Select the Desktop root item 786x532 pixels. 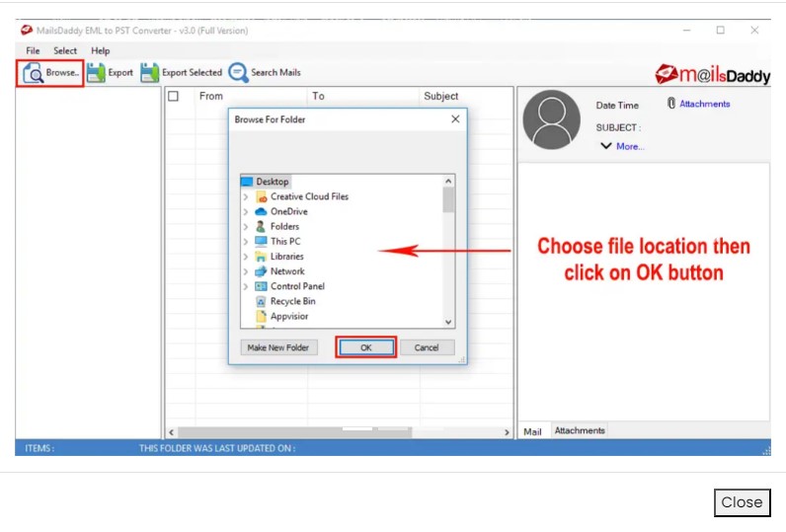click(x=266, y=182)
